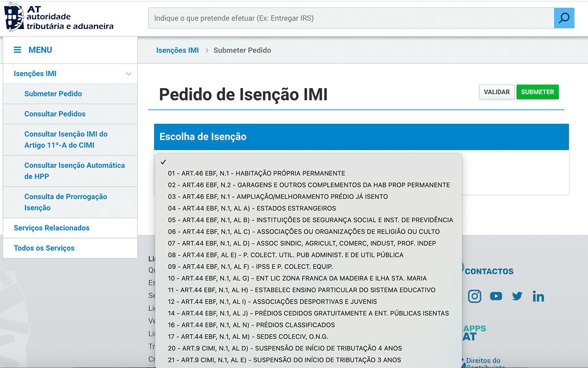Image resolution: width=588 pixels, height=368 pixels.
Task: Open the hamburger MENU icon
Action: pos(17,50)
